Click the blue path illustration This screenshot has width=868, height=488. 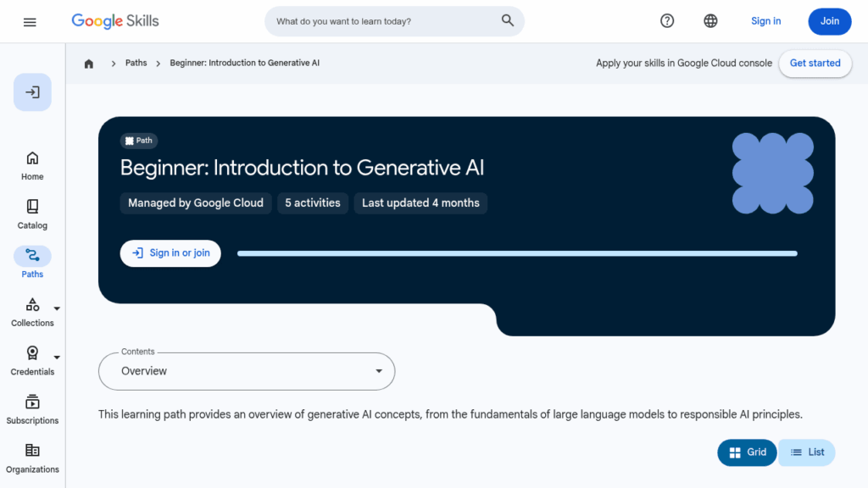coord(773,173)
